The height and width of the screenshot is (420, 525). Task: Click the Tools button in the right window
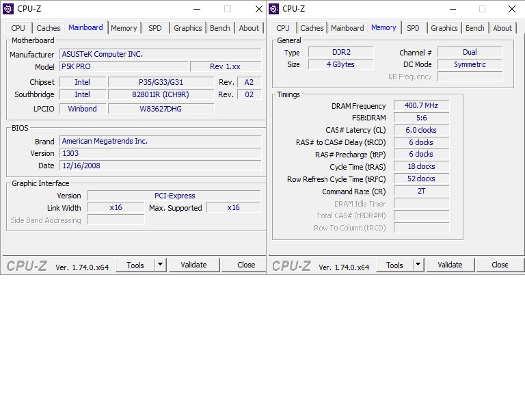pyautogui.click(x=394, y=265)
